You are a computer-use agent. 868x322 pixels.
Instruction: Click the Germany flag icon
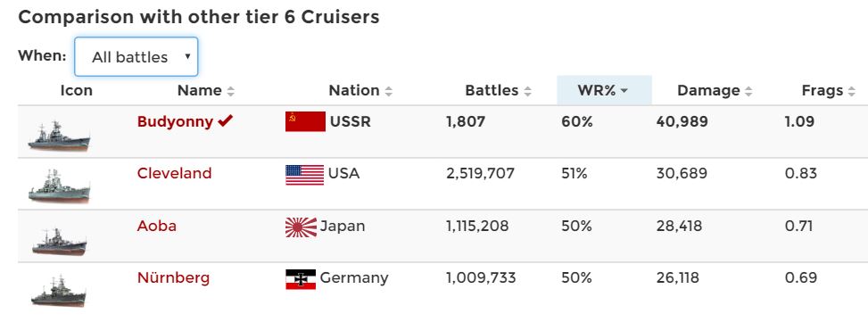[x=301, y=279]
